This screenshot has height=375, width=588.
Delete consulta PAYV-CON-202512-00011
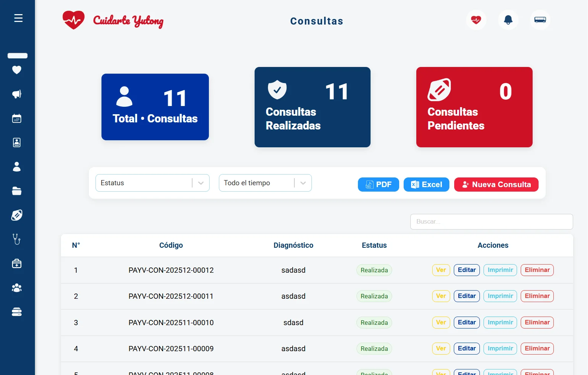click(x=537, y=296)
